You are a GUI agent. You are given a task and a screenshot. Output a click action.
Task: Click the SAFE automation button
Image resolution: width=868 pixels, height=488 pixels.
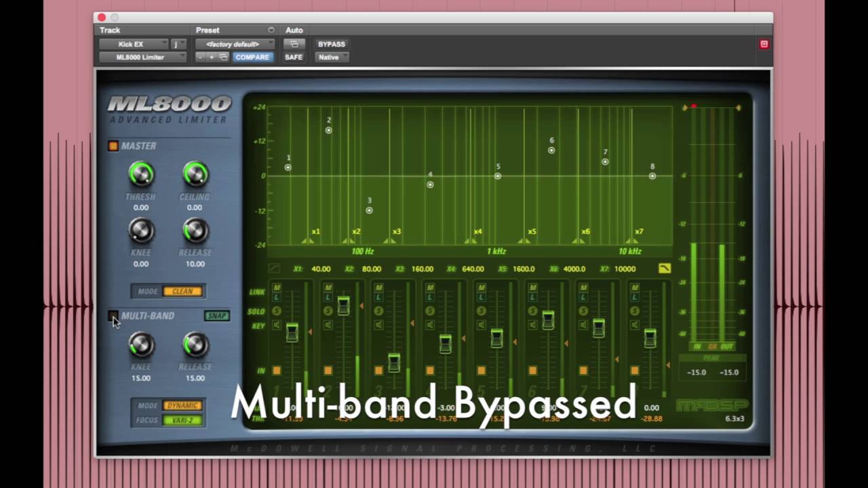click(294, 57)
